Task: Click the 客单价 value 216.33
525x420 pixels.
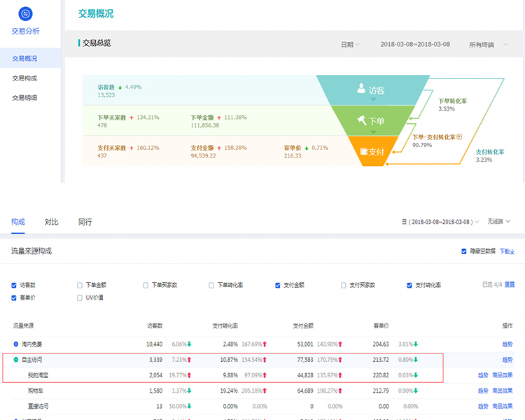Action: [x=293, y=155]
